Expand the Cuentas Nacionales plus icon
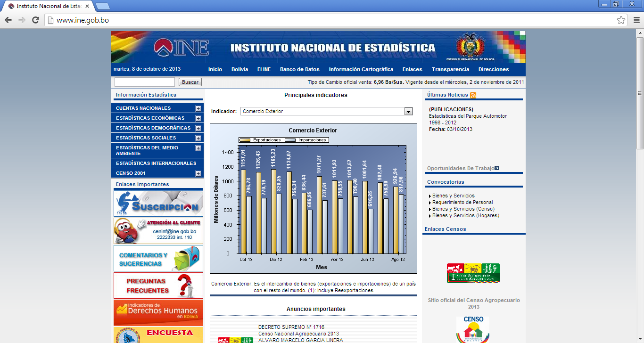This screenshot has height=343, width=644. pyautogui.click(x=198, y=108)
